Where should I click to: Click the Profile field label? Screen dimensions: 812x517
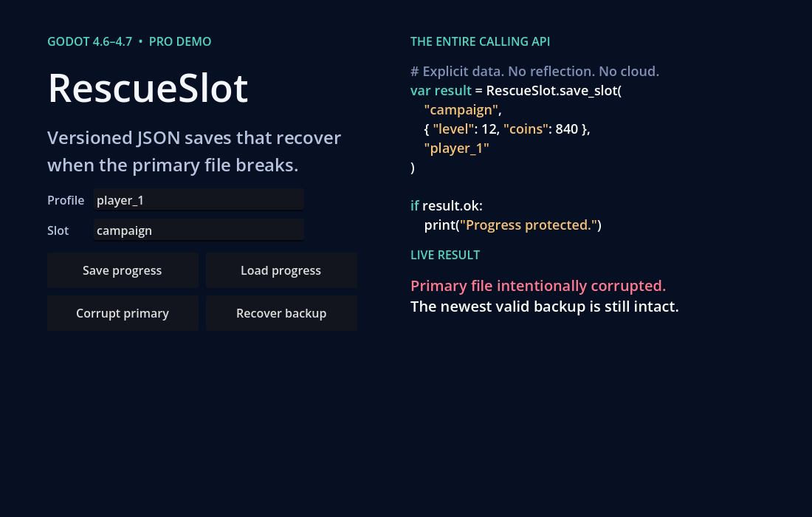66,200
